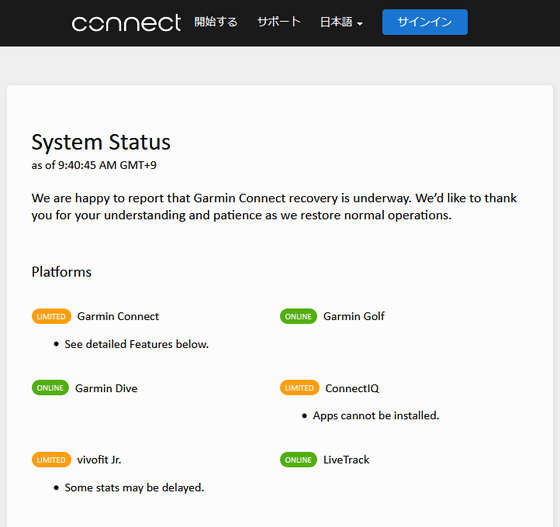Click the LIMITED badge beside vivofit Jr.
This screenshot has width=560, height=527.
[x=51, y=460]
